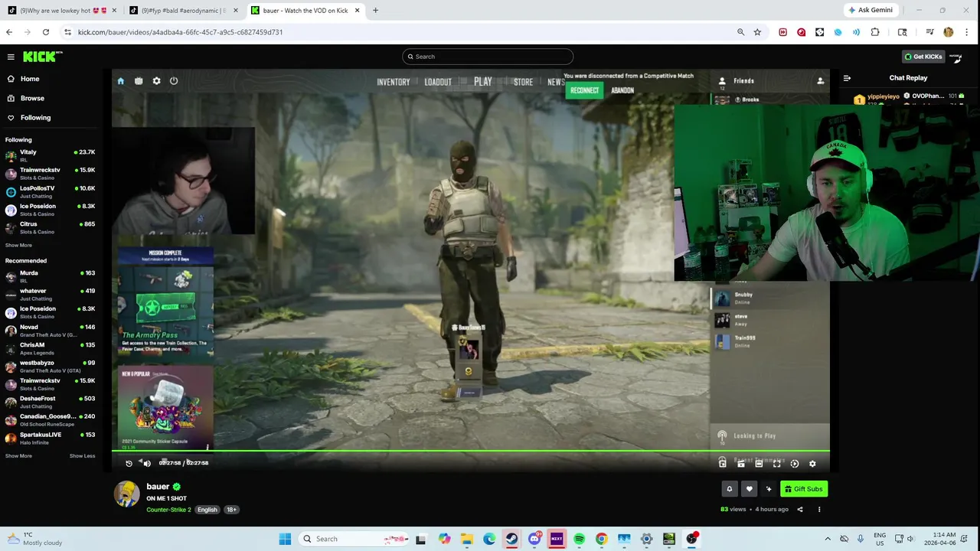Click the sparkle subscribe icon button
This screenshot has width=980, height=551.
coord(769,489)
